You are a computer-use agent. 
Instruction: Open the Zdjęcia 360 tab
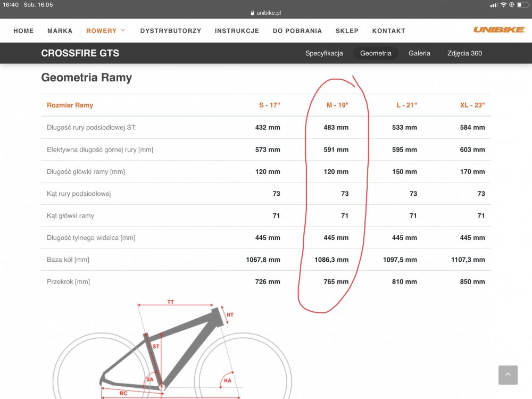click(464, 53)
